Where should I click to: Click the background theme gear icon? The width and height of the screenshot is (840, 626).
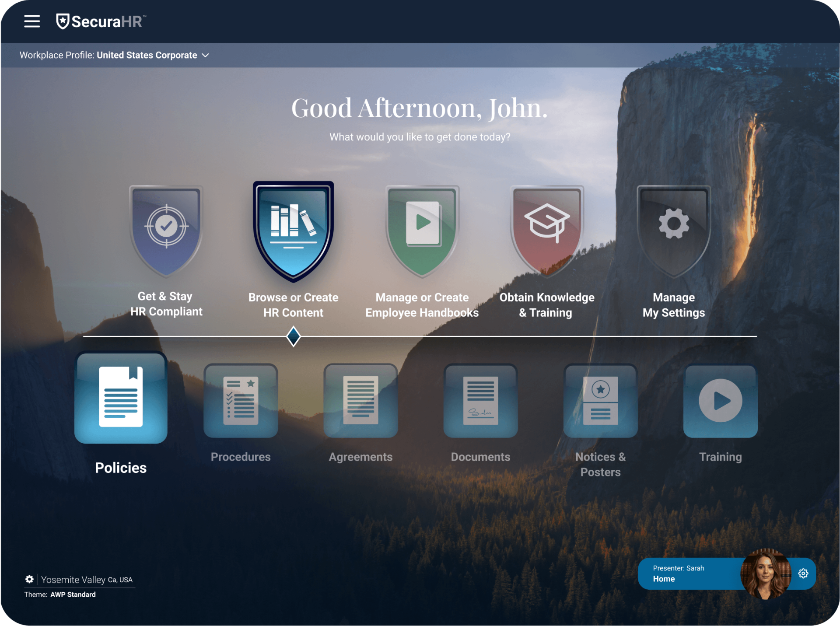tap(29, 579)
